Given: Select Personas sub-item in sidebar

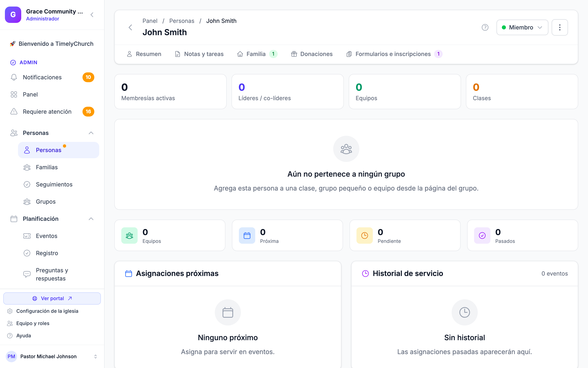Looking at the screenshot, I should click(59, 150).
